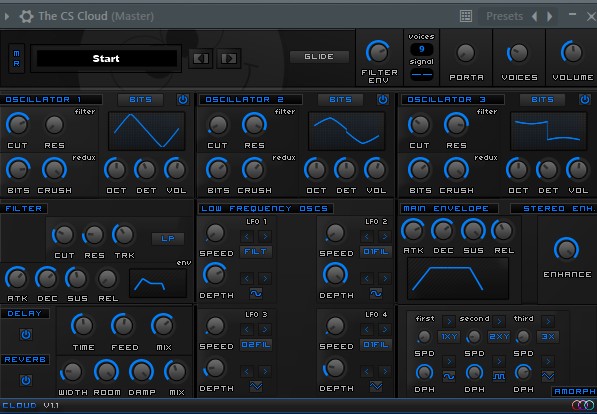Click the Reverb ROOM knob

[106, 371]
